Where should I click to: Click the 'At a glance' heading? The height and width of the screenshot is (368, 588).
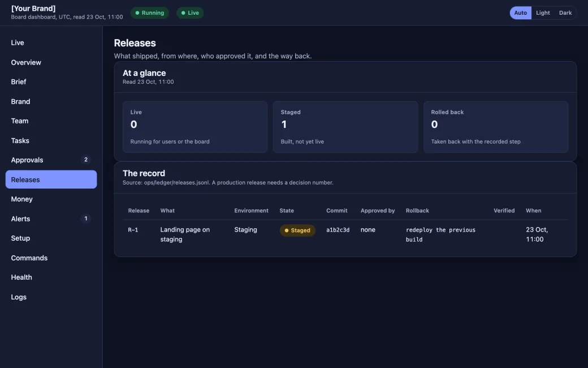(x=144, y=73)
